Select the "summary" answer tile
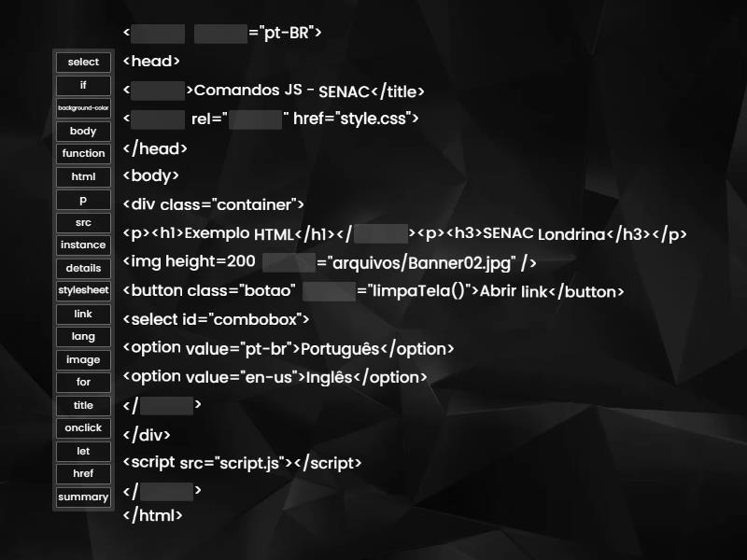 click(82, 497)
